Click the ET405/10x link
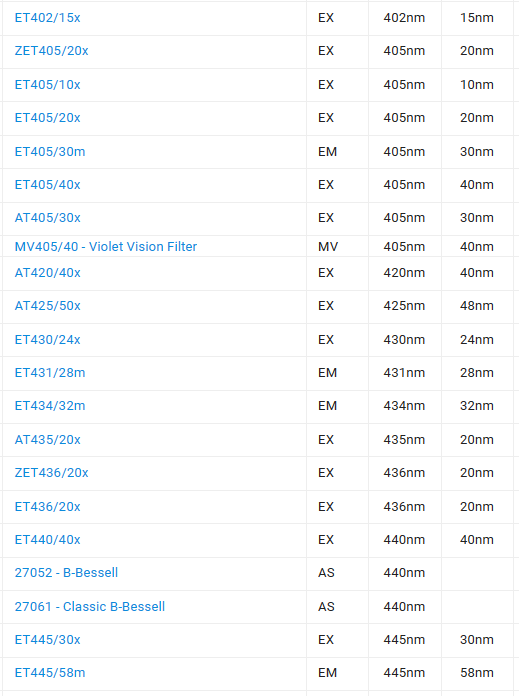Screen dimensions: 519x696 48,84
